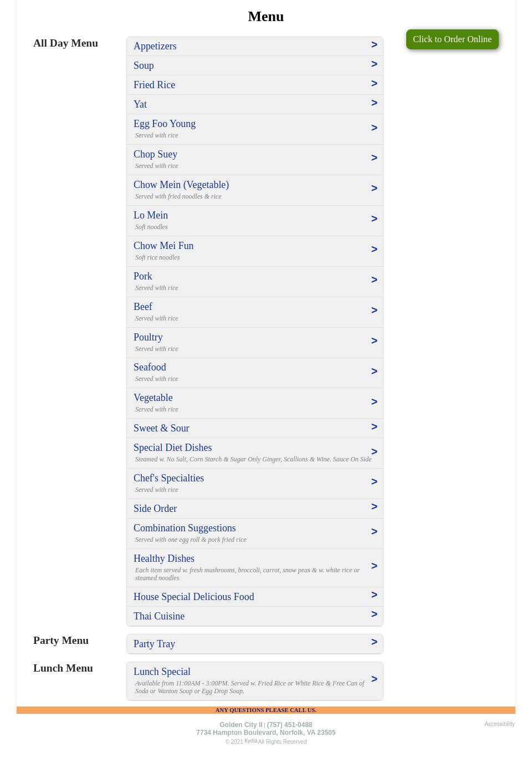The width and height of the screenshot is (532, 757).
Task: Open the Yat menu category
Action: coord(140,104)
